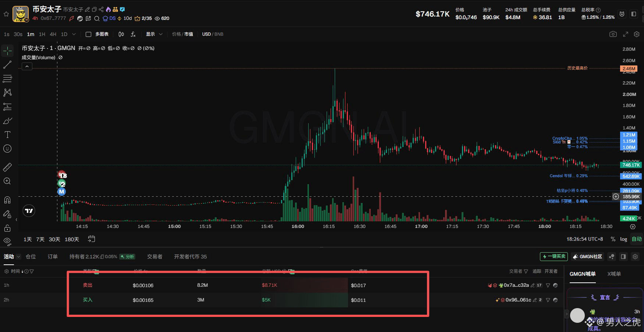The image size is (644, 332).
Task: Select the 1s chart interval
Action: pyautogui.click(x=7, y=34)
